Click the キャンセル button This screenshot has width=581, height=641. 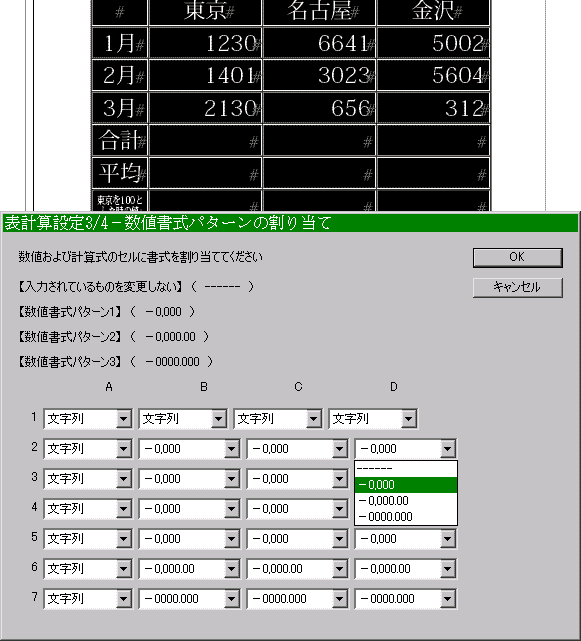[x=518, y=287]
